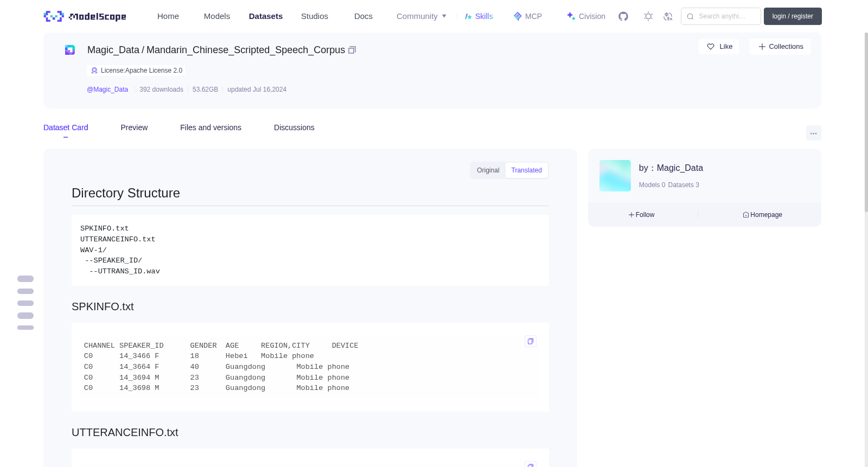
Task: Click Magic_Data in the dataset title
Action: click(x=113, y=50)
